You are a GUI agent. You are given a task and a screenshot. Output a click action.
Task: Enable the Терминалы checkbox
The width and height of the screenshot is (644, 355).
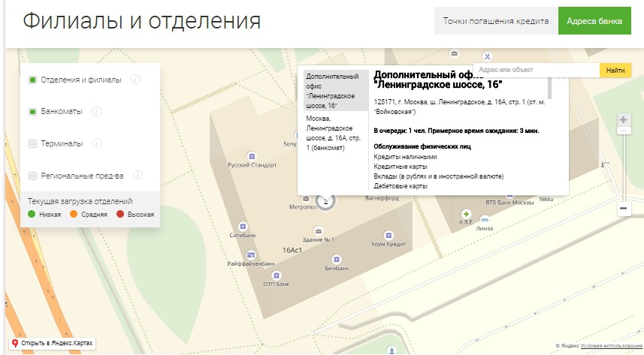click(x=32, y=143)
